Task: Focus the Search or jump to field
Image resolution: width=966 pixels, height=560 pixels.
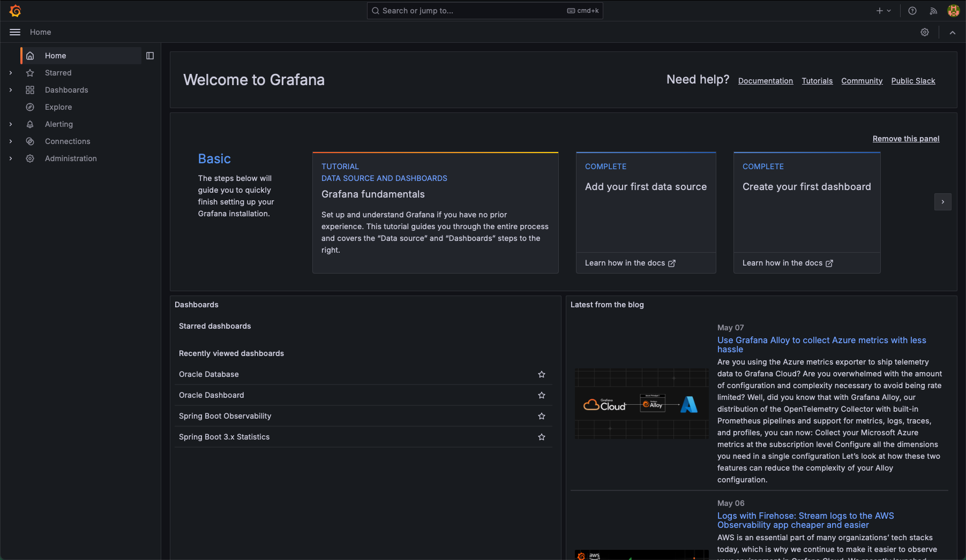Action: 485,11
